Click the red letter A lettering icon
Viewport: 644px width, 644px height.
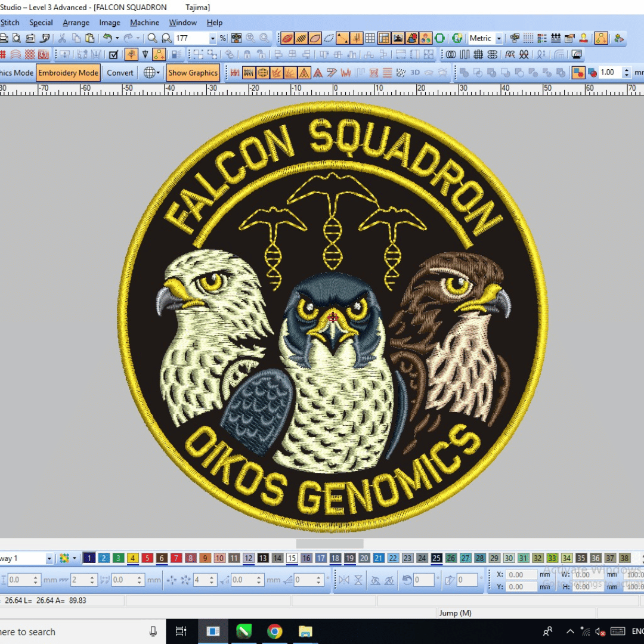tap(318, 73)
